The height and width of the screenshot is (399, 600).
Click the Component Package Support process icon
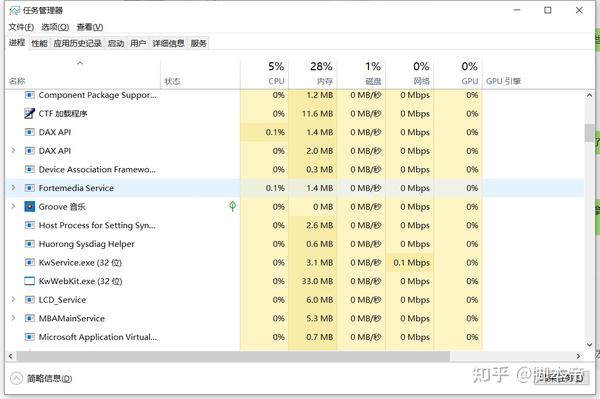tap(29, 95)
